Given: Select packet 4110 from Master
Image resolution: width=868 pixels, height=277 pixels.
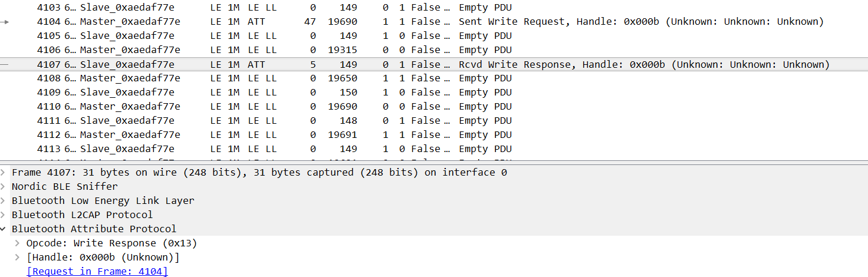Looking at the screenshot, I should pos(354,107).
